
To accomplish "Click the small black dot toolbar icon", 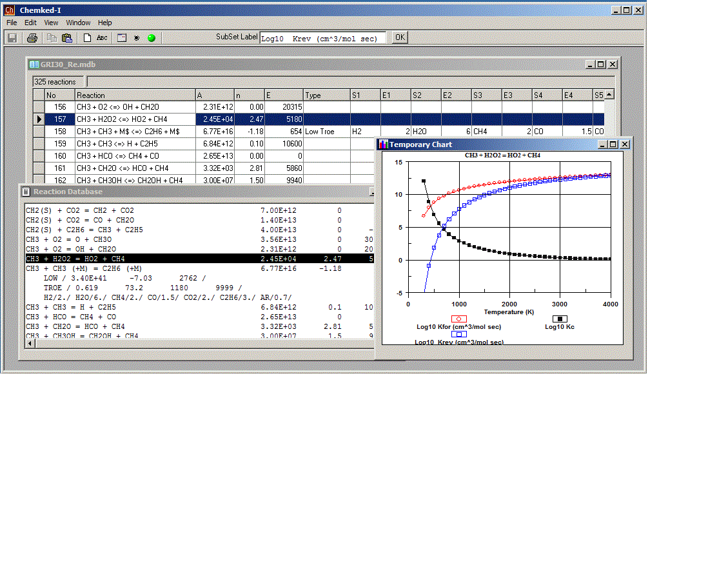I will pyautogui.click(x=137, y=38).
